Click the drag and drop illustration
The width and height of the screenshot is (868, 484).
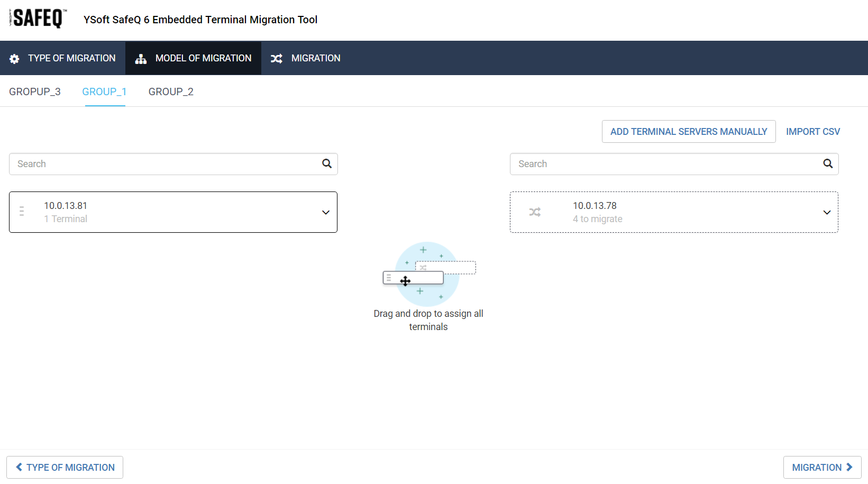(428, 274)
